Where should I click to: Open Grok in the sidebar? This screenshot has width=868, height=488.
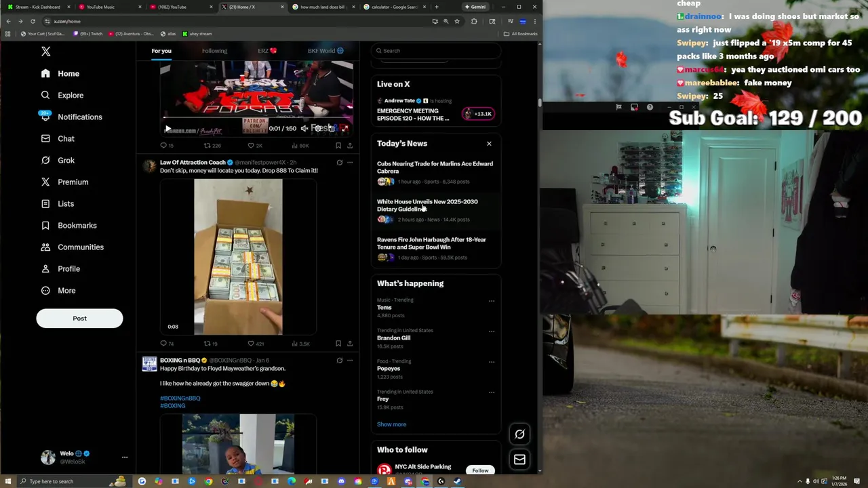coord(58,160)
